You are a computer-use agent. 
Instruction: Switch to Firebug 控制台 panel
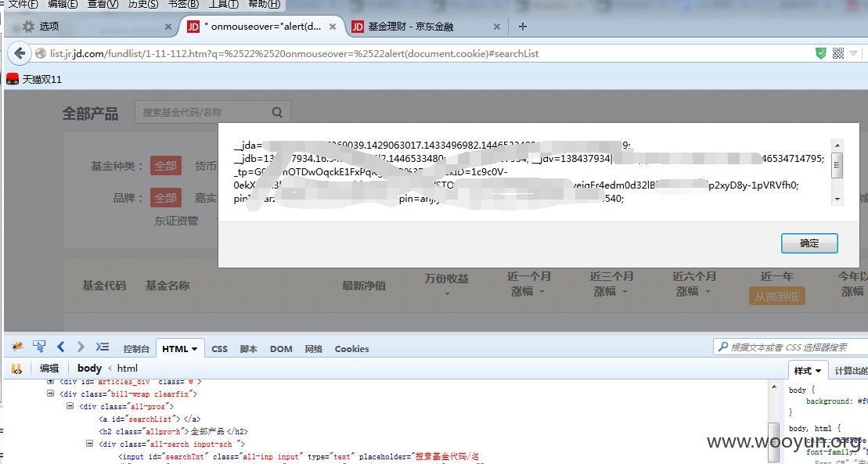(137, 349)
